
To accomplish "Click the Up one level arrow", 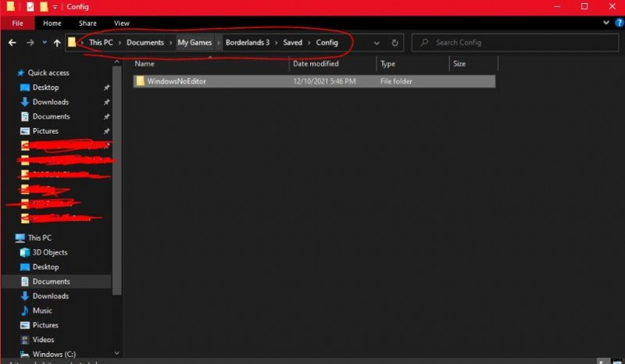I will [57, 43].
